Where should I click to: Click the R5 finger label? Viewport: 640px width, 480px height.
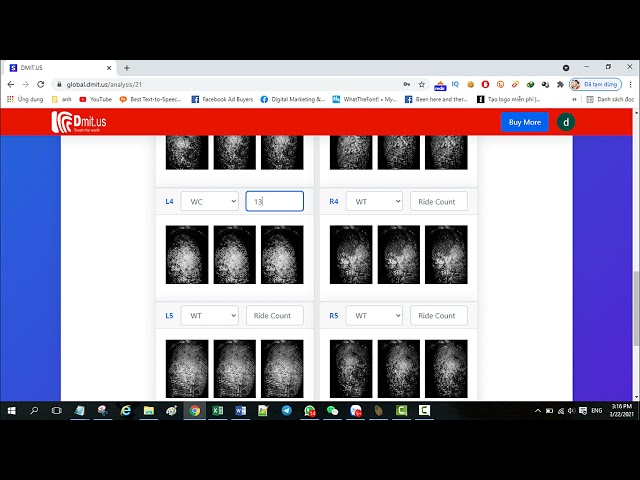tap(334, 316)
